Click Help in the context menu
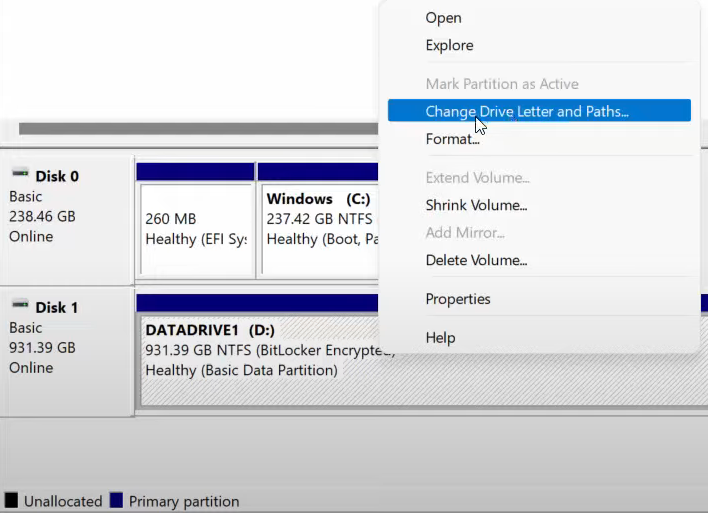The image size is (708, 513). pyautogui.click(x=440, y=338)
